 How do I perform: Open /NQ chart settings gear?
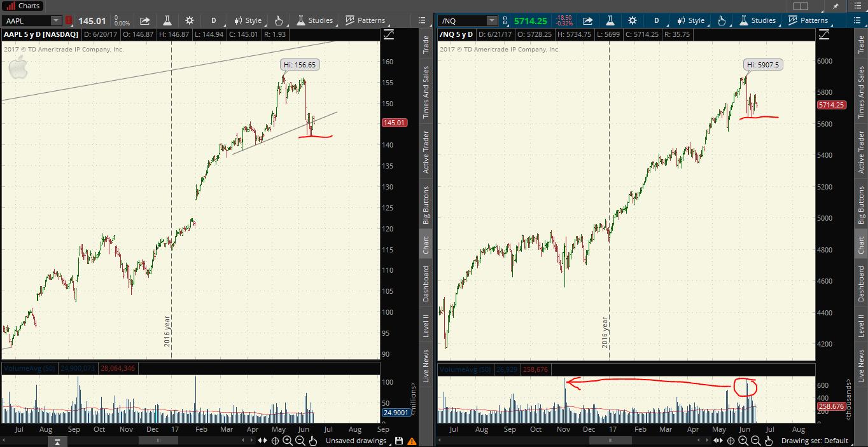tap(632, 20)
